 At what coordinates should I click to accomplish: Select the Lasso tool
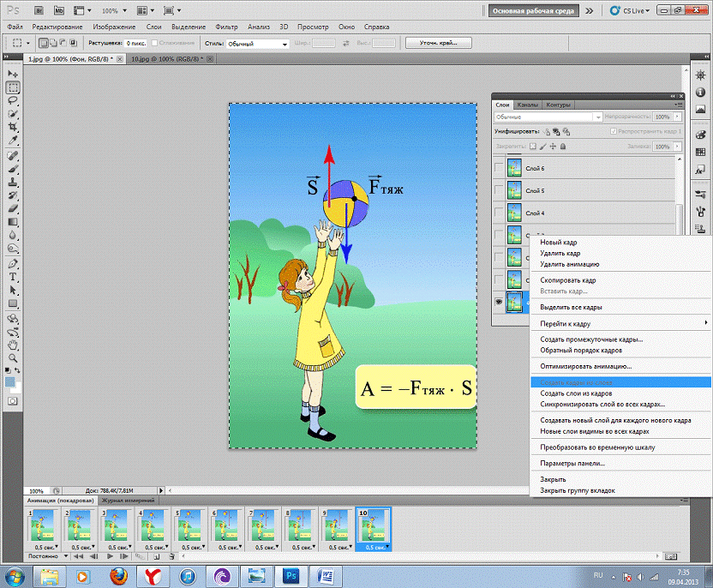coord(13,100)
